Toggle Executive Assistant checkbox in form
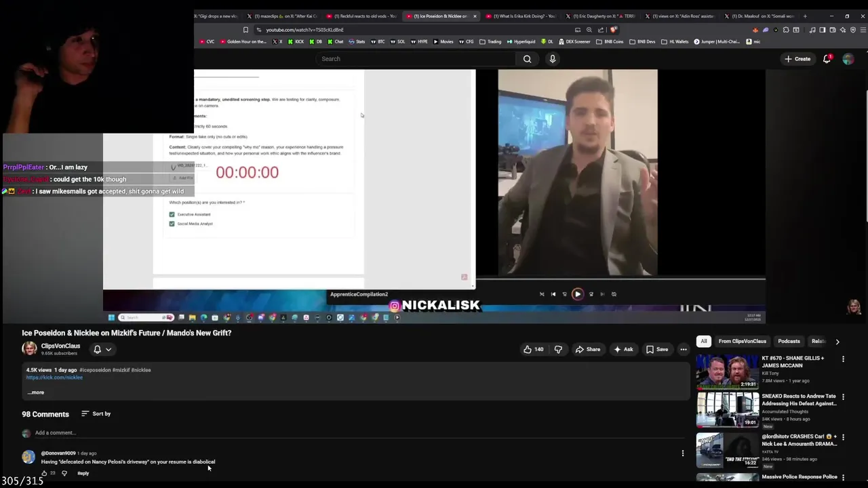The image size is (868, 488). (x=172, y=214)
